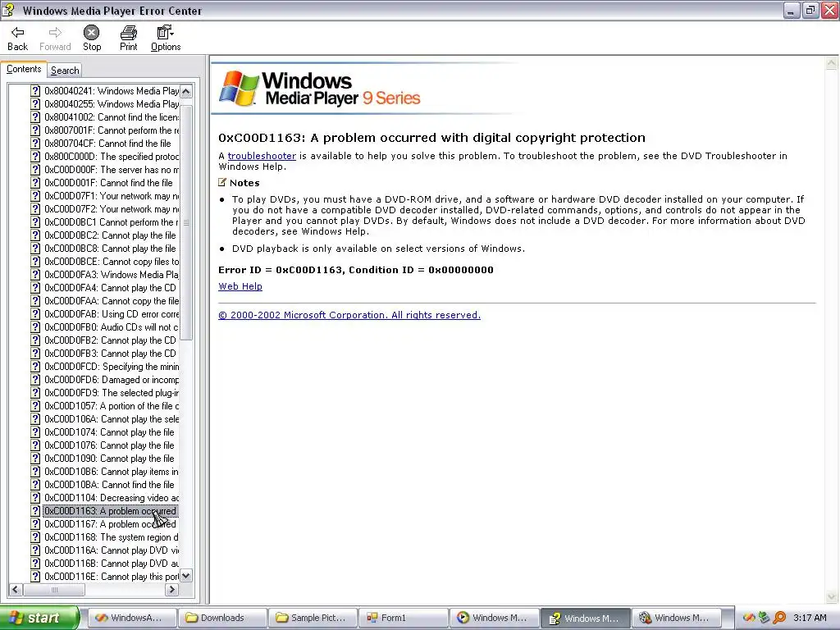Open 0xC00D1057: A portion of the file

point(112,406)
